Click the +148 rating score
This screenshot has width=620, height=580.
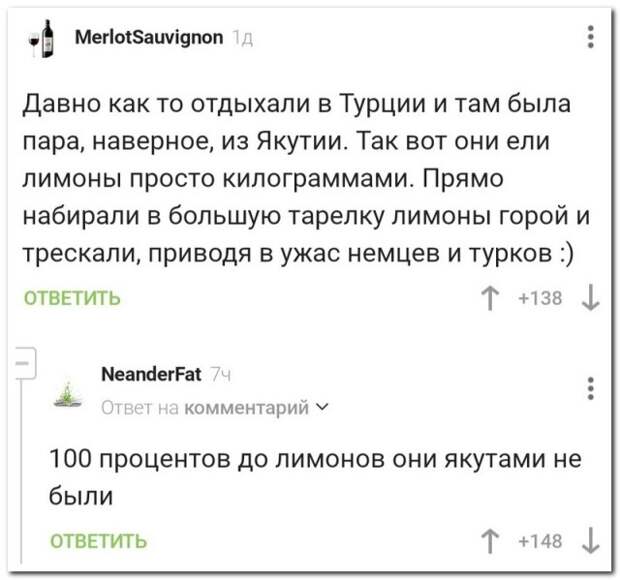540,541
